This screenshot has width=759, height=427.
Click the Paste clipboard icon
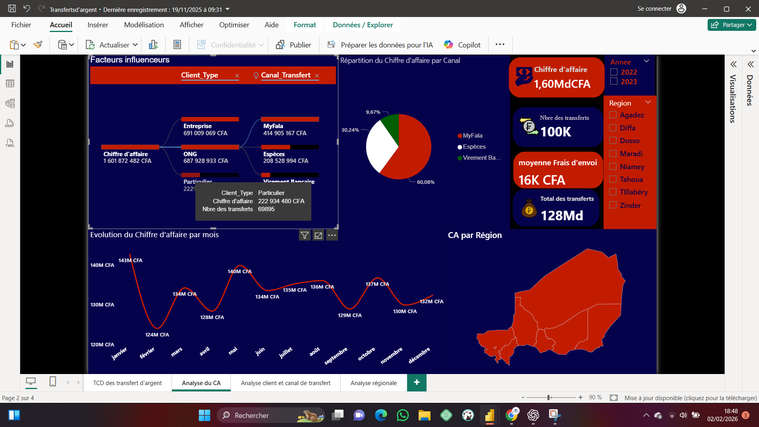[14, 45]
